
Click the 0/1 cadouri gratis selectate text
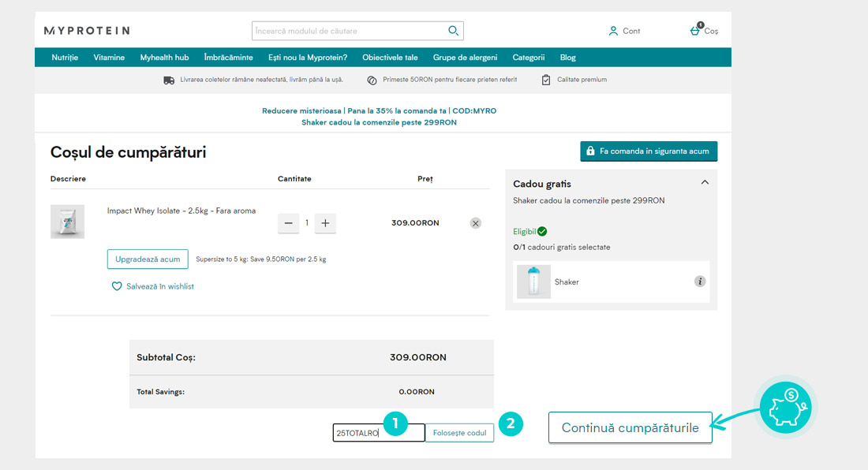[x=562, y=247]
